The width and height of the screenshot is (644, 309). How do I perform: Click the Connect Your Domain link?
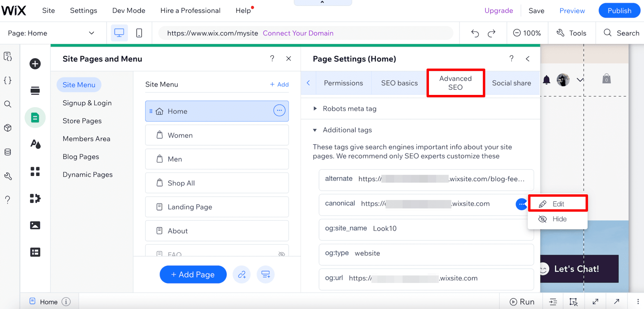(x=297, y=33)
